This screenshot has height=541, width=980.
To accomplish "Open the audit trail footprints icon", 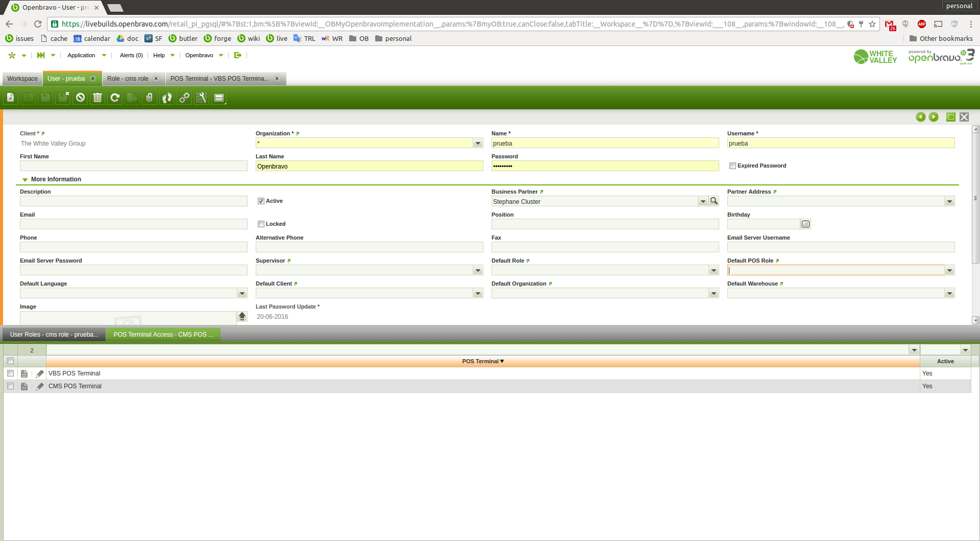I will click(167, 98).
